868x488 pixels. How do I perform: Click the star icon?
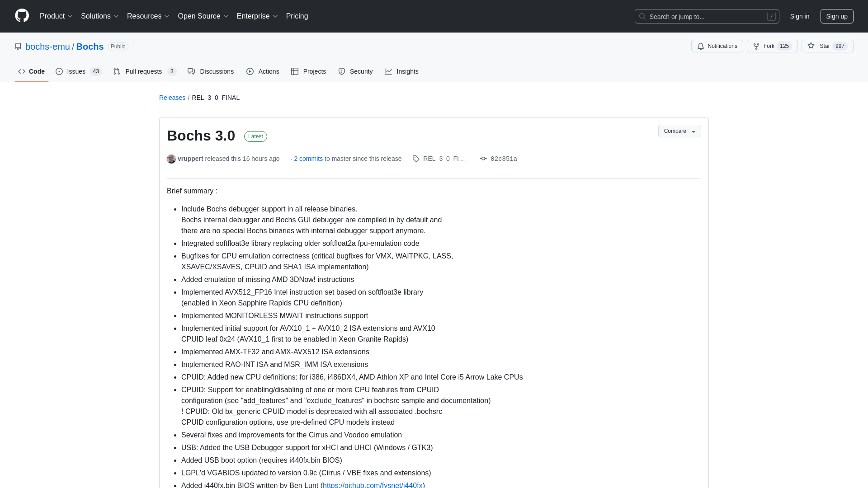[x=811, y=46]
